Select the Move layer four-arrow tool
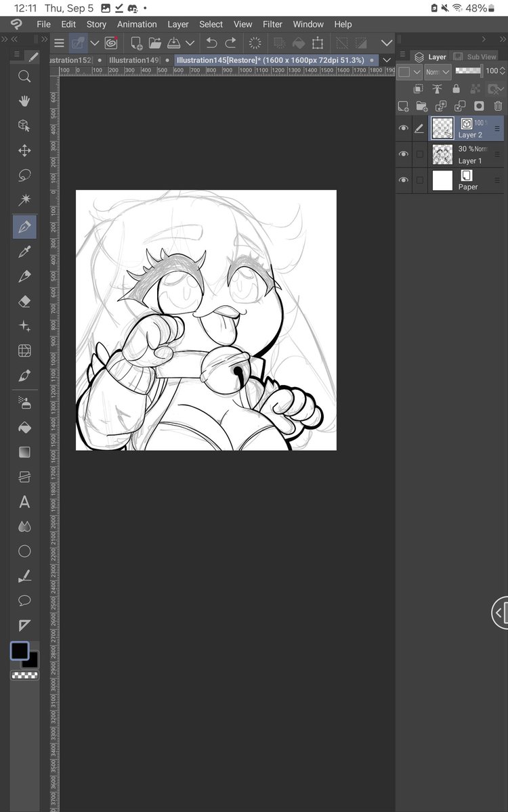 click(x=24, y=151)
